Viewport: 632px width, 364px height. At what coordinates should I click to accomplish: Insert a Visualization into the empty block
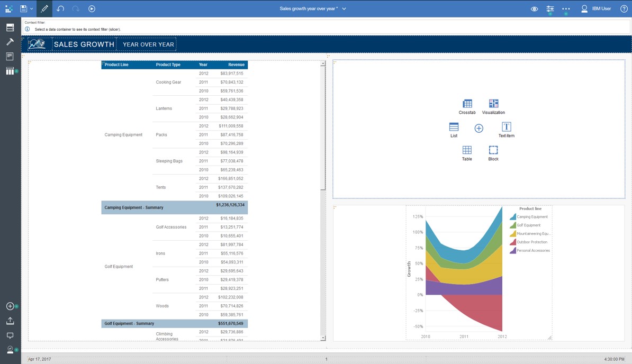click(493, 107)
